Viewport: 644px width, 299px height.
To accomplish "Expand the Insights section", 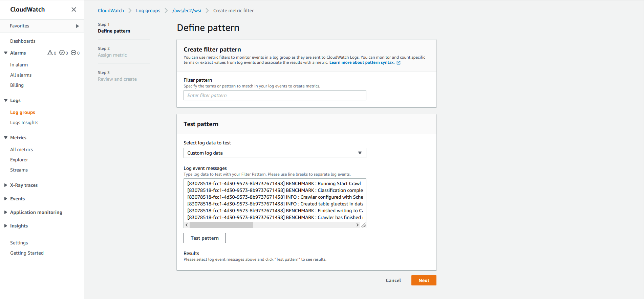I will (6, 226).
